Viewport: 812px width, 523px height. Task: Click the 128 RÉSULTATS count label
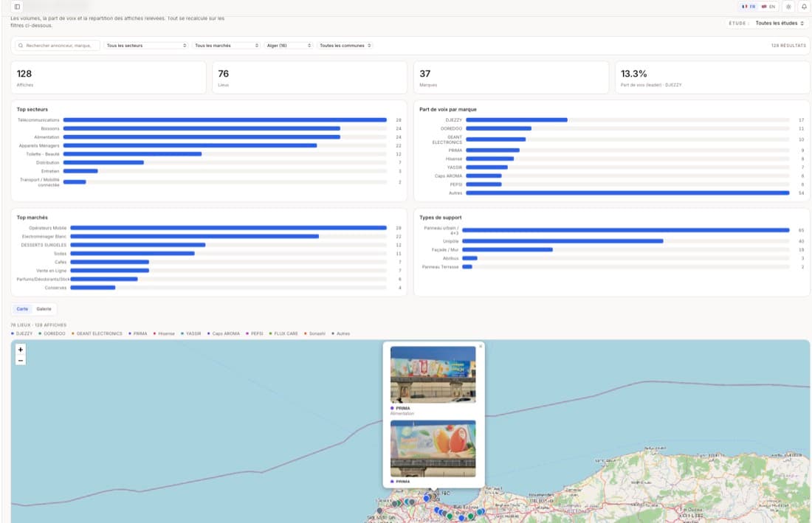click(x=788, y=46)
